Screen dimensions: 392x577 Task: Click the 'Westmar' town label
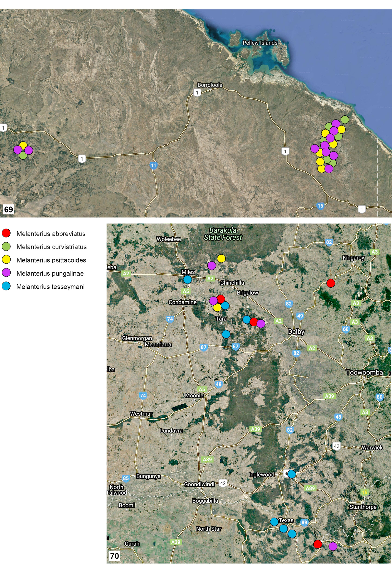pos(141,414)
